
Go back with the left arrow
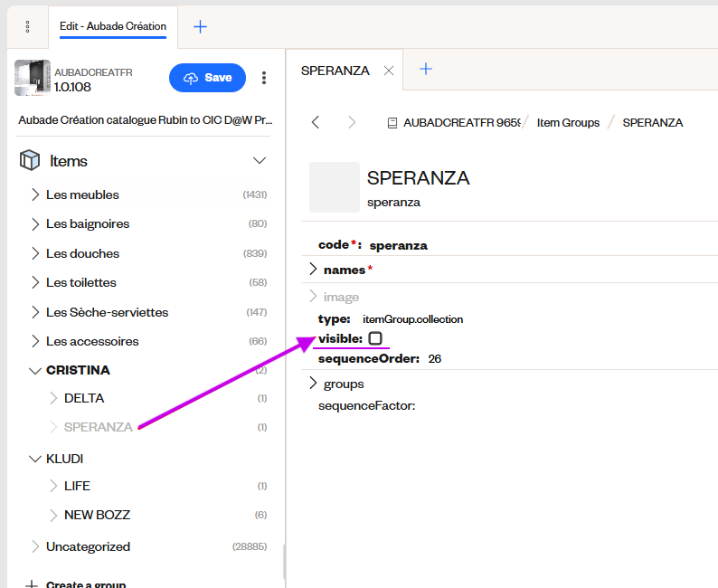tap(315, 122)
